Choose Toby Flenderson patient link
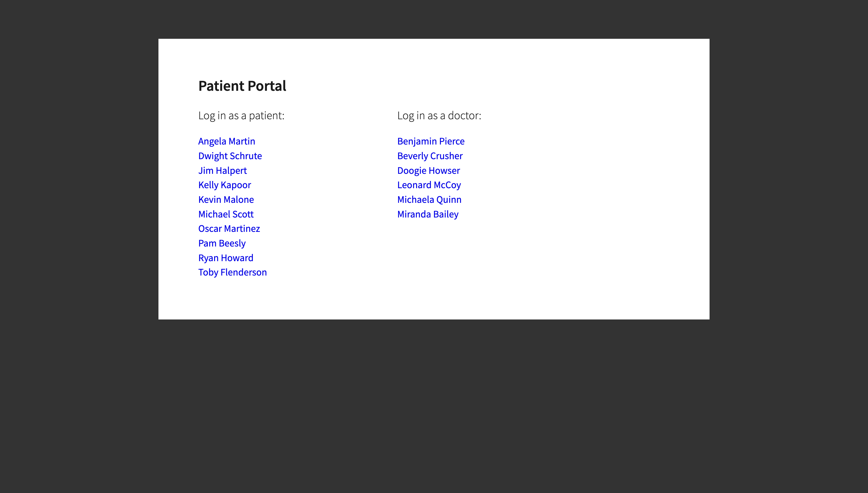This screenshot has width=868, height=493. coord(232,272)
